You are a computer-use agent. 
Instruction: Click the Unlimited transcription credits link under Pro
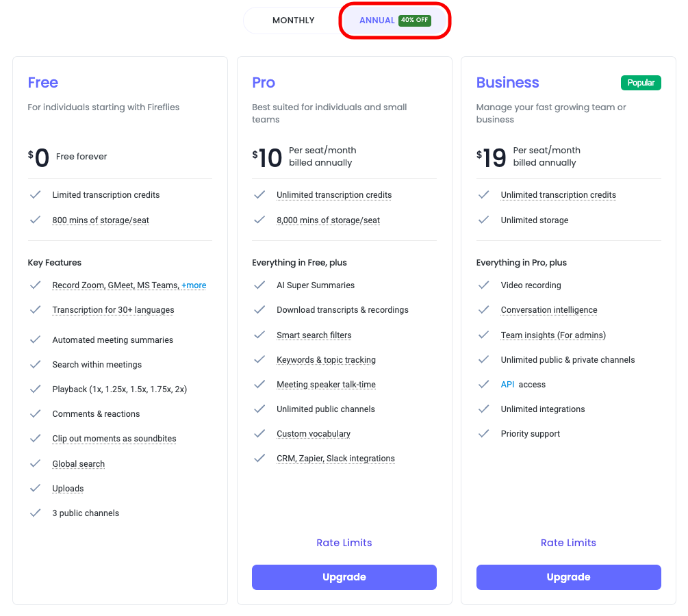pyautogui.click(x=333, y=195)
